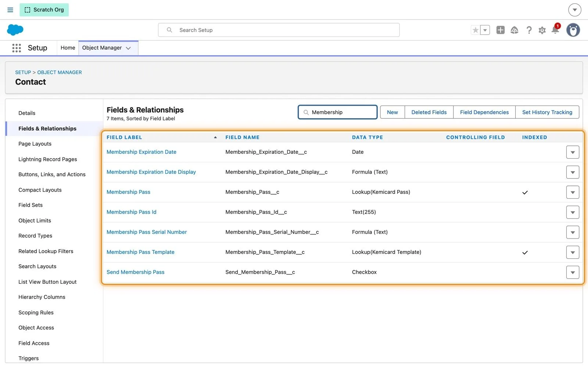Open the user profile avatar
The image size is (588, 368).
[573, 30]
